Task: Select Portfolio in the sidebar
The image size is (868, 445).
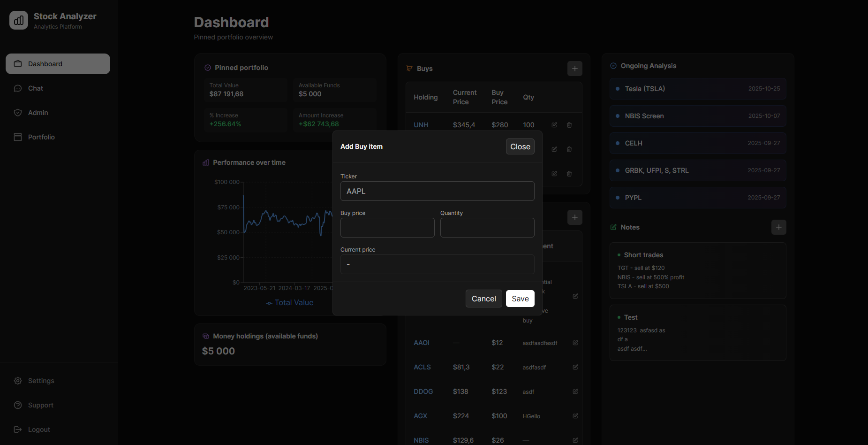Action: [x=42, y=137]
